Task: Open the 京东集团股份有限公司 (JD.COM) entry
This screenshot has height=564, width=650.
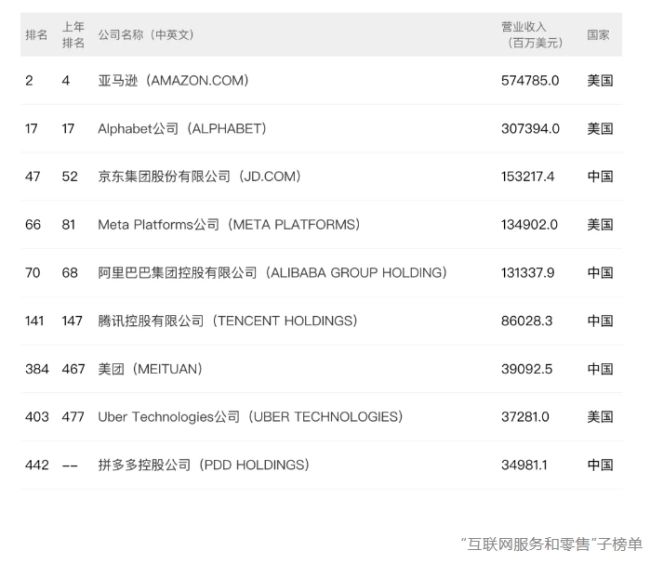Action: [199, 177]
